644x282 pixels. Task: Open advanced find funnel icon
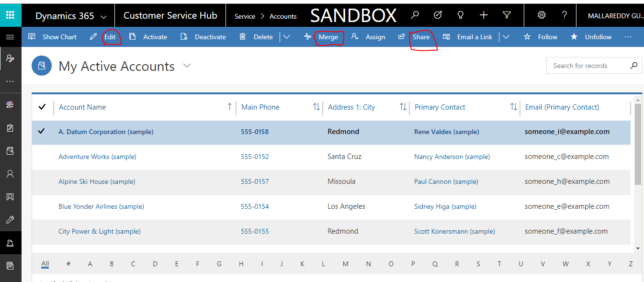click(507, 15)
